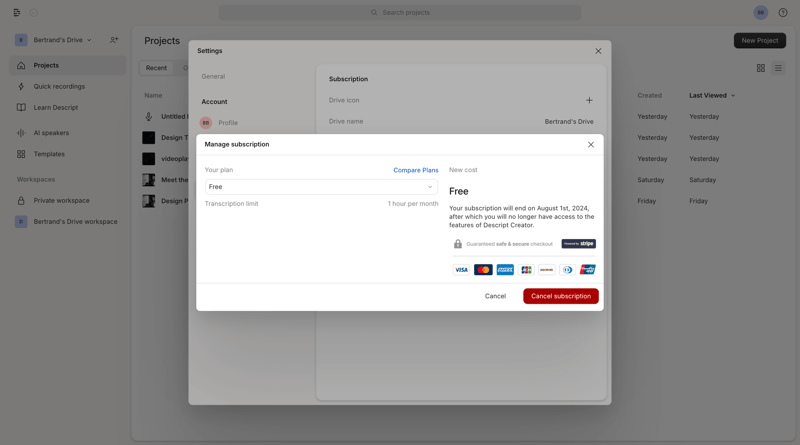Click the Created column header
Viewport: 800px width, 445px height.
tap(649, 95)
